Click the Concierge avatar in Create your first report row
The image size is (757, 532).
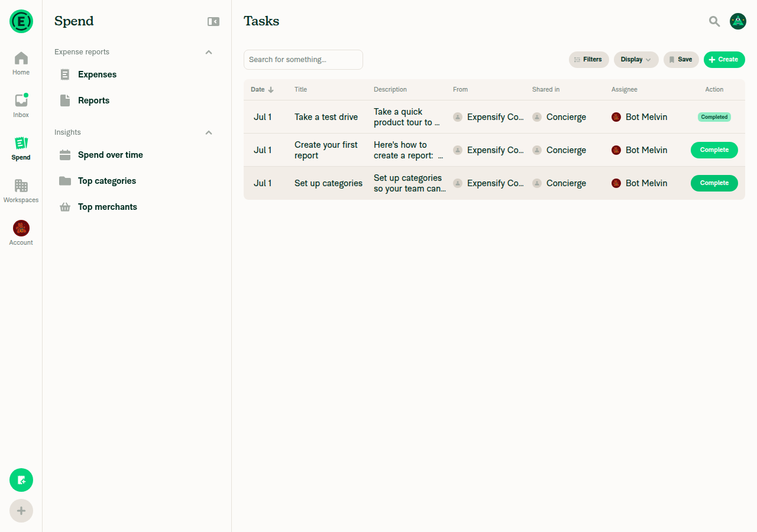tap(537, 150)
